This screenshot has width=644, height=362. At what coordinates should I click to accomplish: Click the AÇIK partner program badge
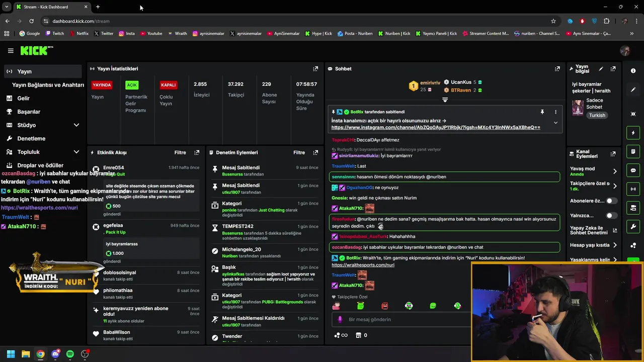tap(132, 85)
